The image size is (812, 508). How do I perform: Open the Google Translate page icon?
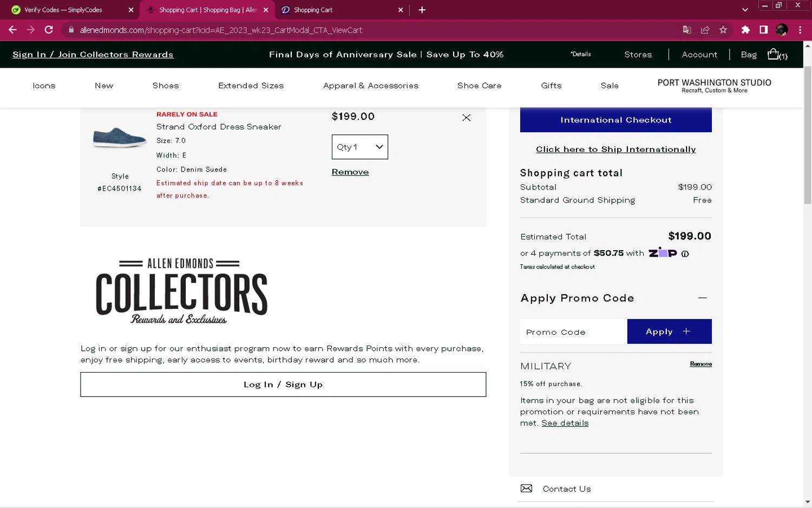tap(687, 30)
